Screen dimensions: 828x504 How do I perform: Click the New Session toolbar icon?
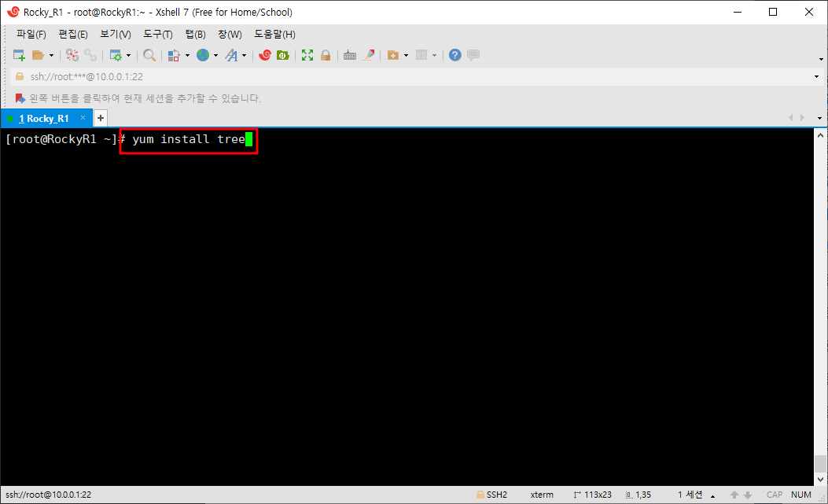pyautogui.click(x=19, y=55)
